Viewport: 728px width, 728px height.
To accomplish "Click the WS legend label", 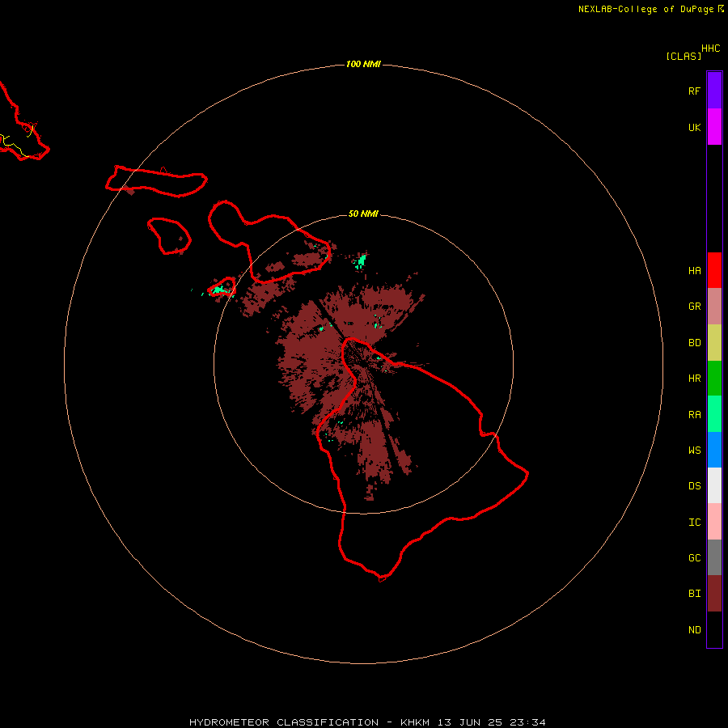I will click(x=694, y=451).
